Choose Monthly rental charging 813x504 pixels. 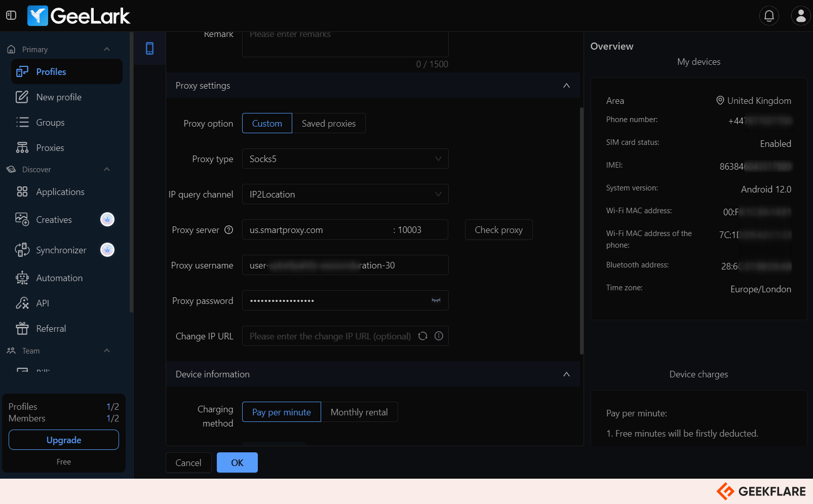[359, 412]
